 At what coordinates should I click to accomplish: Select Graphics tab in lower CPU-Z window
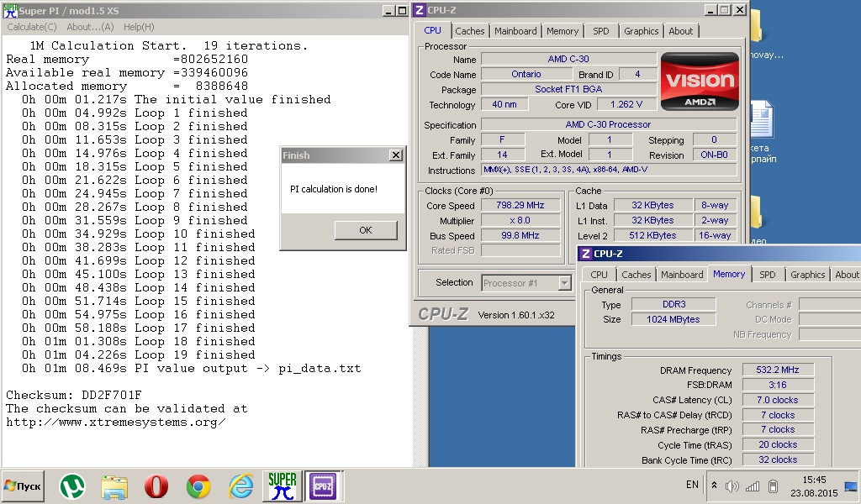808,274
